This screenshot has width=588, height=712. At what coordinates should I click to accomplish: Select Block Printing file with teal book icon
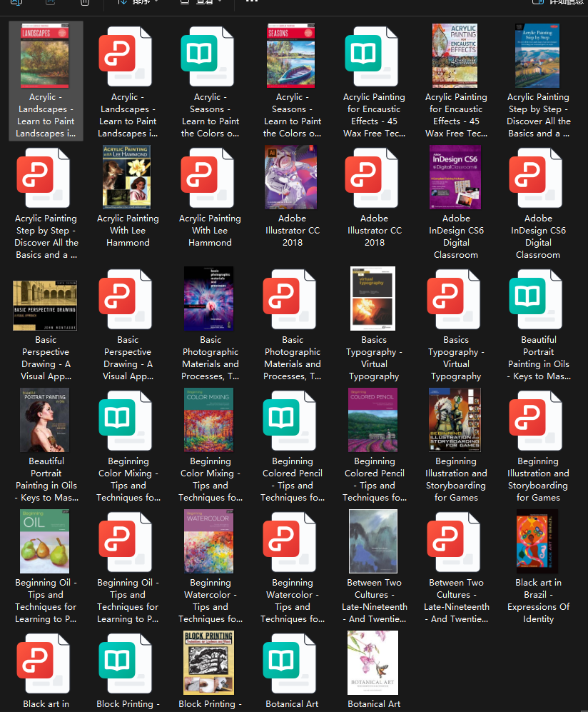click(x=125, y=663)
